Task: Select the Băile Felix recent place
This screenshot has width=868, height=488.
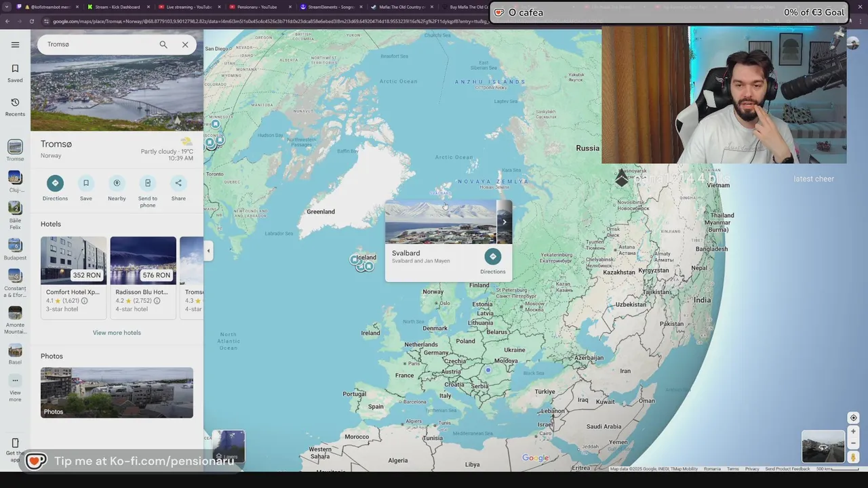Action: (15, 216)
